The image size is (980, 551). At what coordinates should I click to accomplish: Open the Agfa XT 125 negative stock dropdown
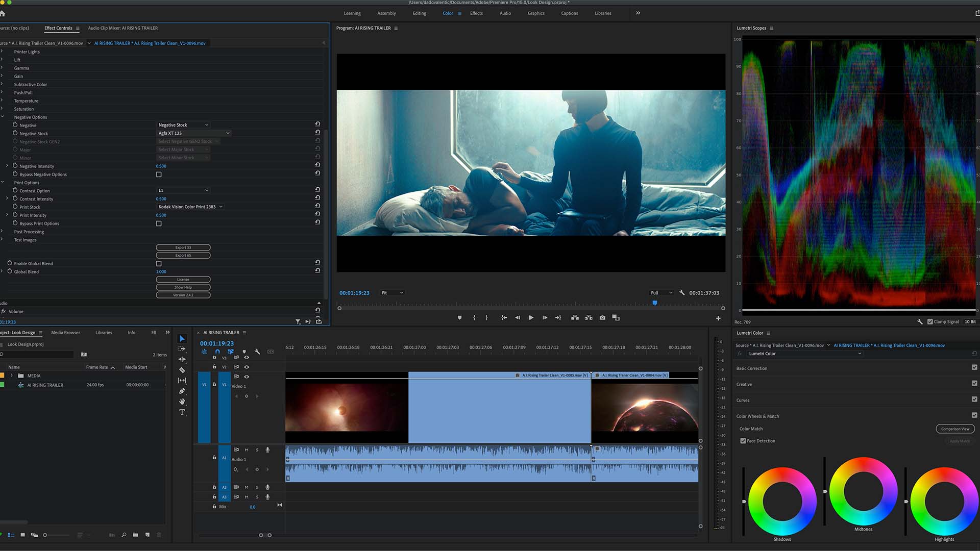[193, 133]
